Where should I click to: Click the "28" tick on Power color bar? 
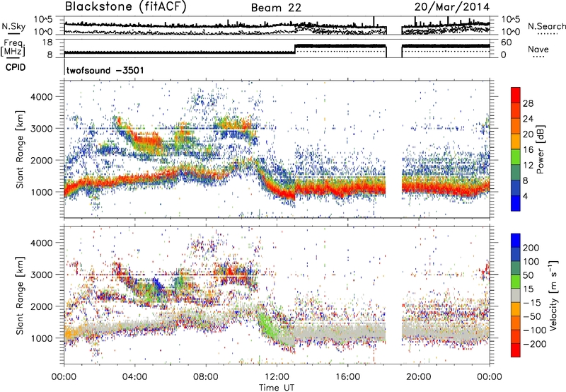pyautogui.click(x=528, y=103)
